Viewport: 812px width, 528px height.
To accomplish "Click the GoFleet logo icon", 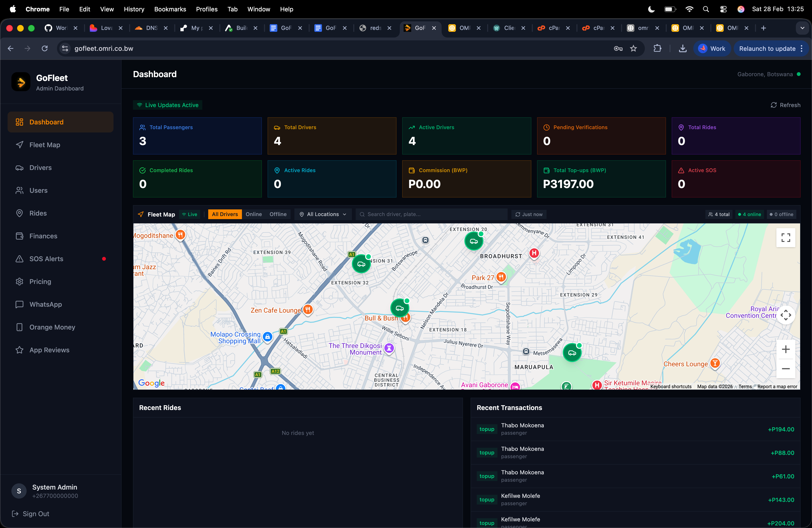I will pyautogui.click(x=21, y=82).
